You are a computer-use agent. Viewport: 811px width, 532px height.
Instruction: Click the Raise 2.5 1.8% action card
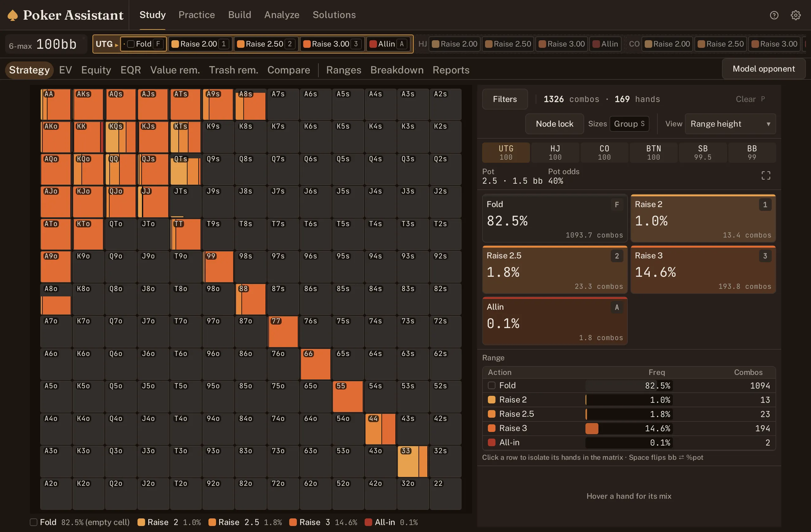coord(555,269)
